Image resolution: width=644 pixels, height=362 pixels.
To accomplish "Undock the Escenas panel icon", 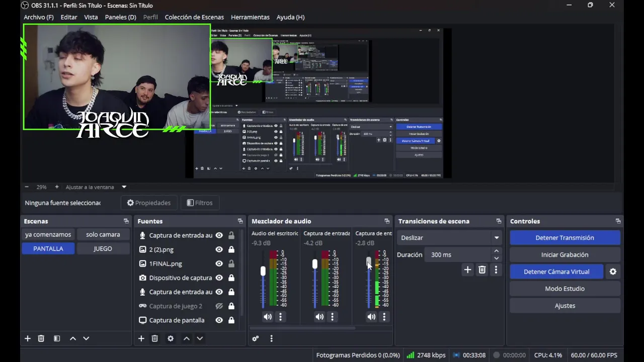I will pos(126,221).
